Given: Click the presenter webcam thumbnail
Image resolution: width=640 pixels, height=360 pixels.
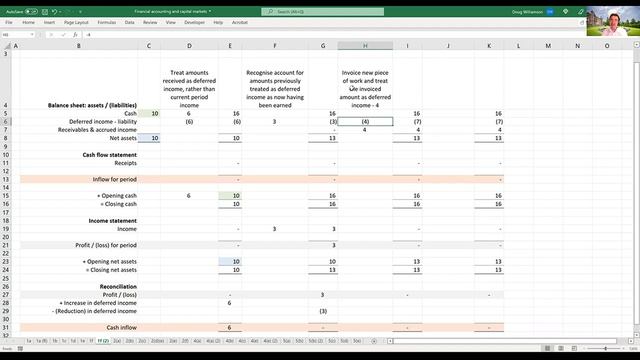Looking at the screenshot, I should pos(613,21).
